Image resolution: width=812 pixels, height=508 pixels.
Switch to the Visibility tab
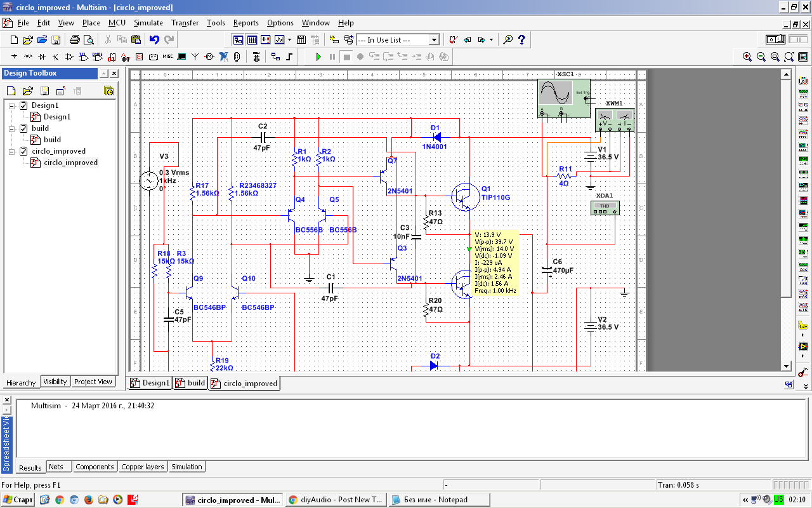(55, 382)
